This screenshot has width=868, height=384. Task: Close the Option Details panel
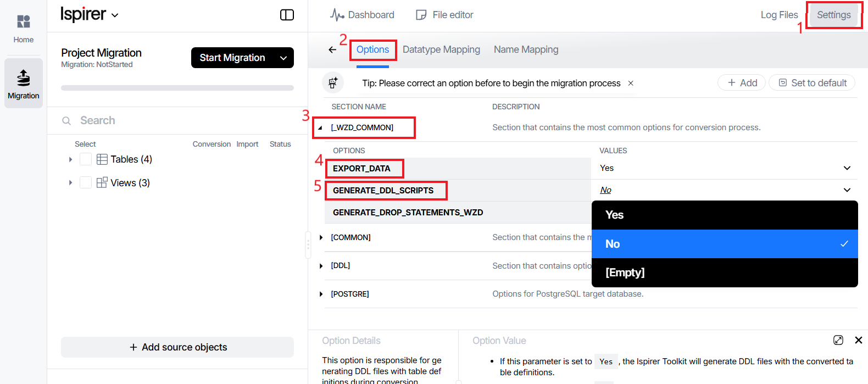click(859, 340)
